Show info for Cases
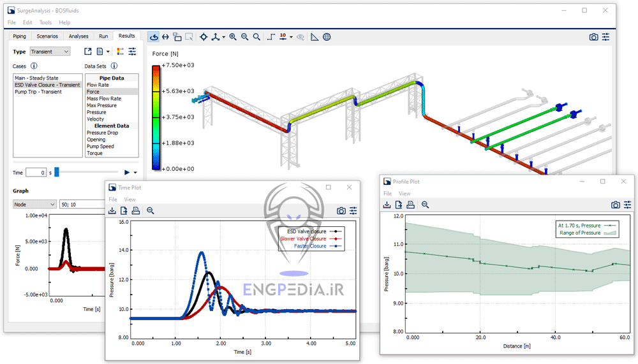The height and width of the screenshot is (364, 638). [34, 66]
